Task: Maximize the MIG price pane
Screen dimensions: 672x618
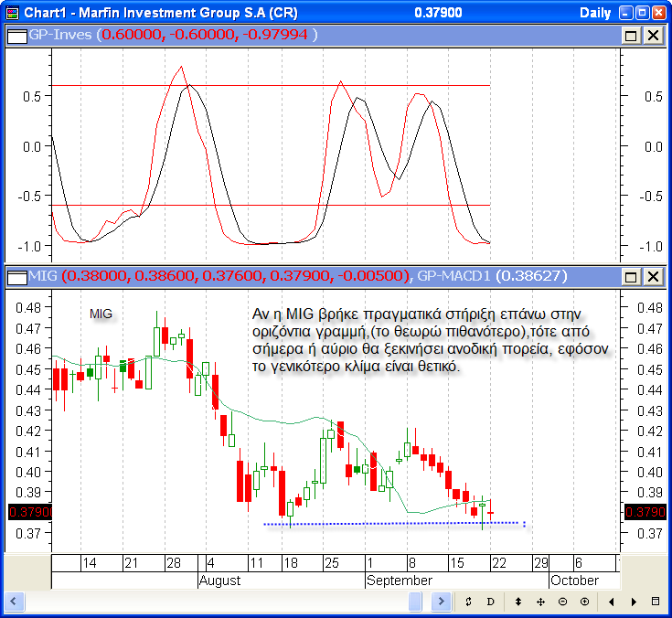Action: pos(631,276)
